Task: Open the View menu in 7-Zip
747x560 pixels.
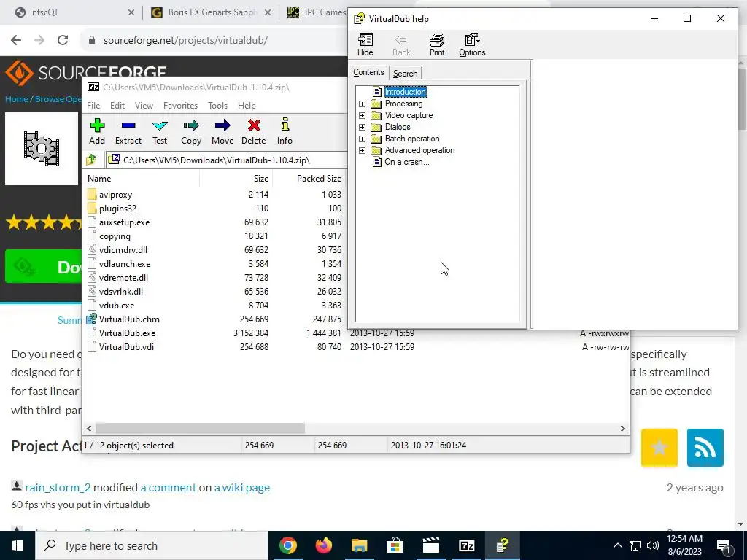Action: click(144, 105)
